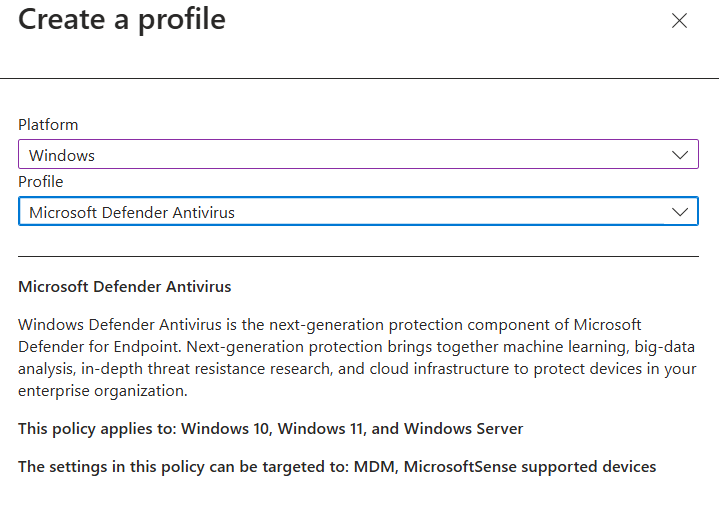Expand the Profile dropdown chevron
This screenshot has width=719, height=505.
(680, 212)
